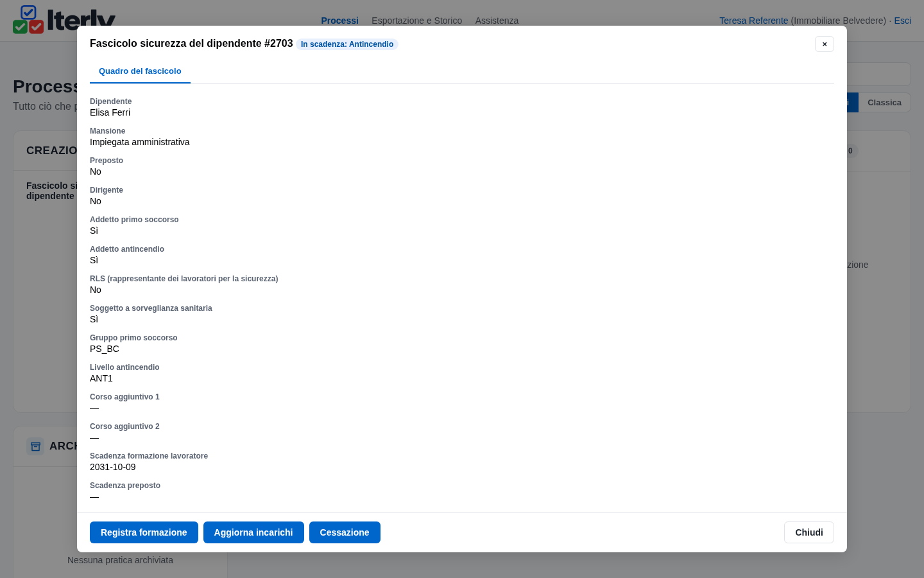Switch to the Classica view toggle
This screenshot has height=578, width=924.
(x=884, y=103)
